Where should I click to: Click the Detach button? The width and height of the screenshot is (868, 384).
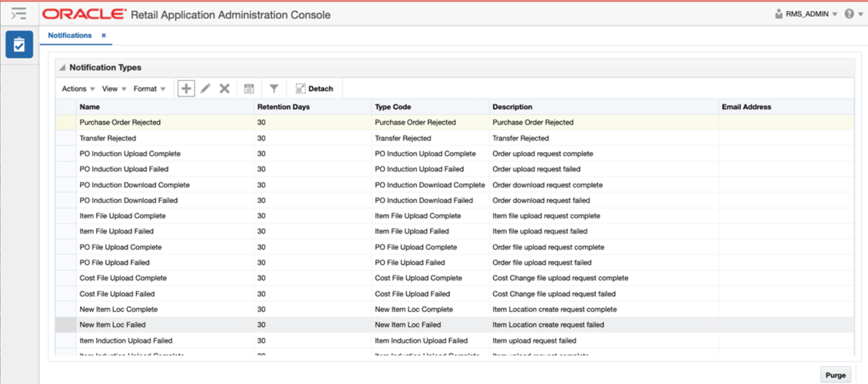pos(314,89)
